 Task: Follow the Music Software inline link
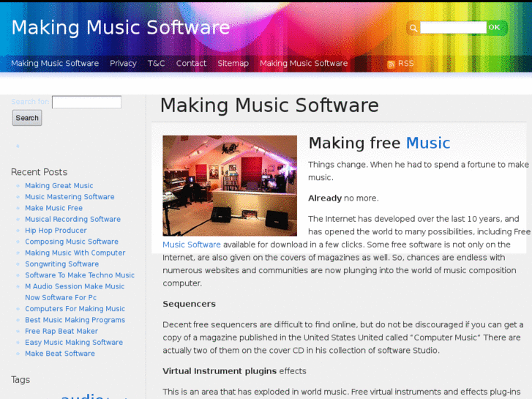click(191, 245)
